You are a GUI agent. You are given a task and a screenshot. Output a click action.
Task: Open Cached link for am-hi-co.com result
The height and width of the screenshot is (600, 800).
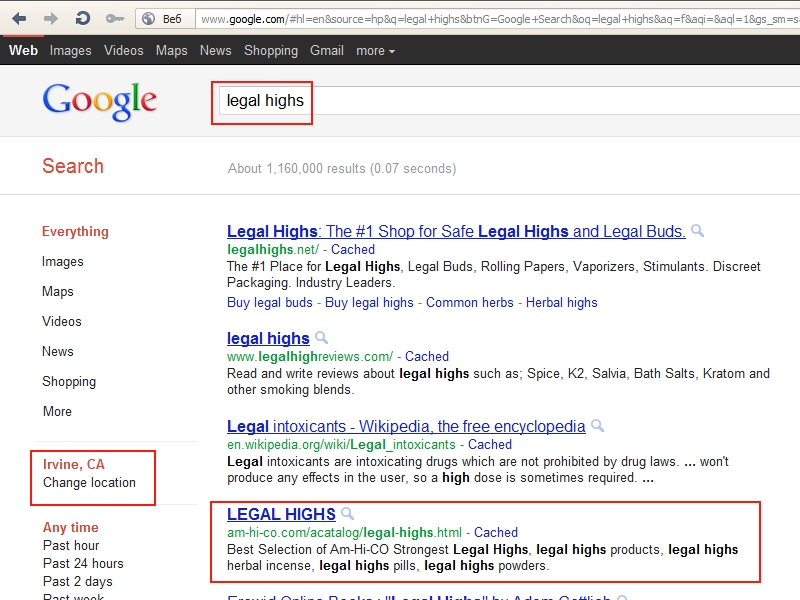pyautogui.click(x=495, y=532)
